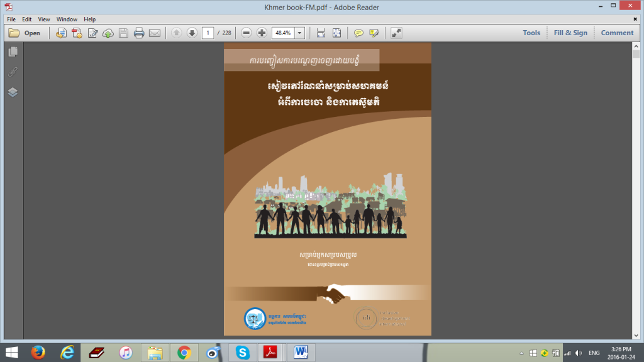
Task: Go to previous page with up arrow
Action: [176, 33]
